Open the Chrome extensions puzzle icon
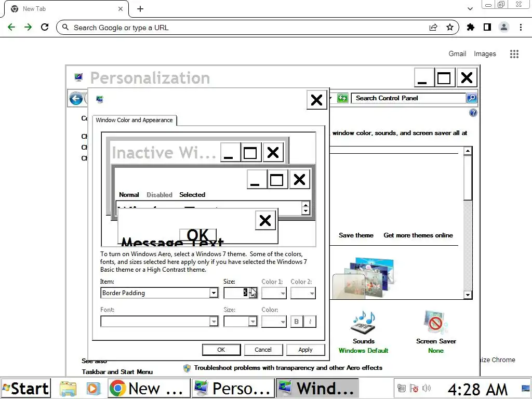Screen dimensions: 532x399 tap(471, 28)
